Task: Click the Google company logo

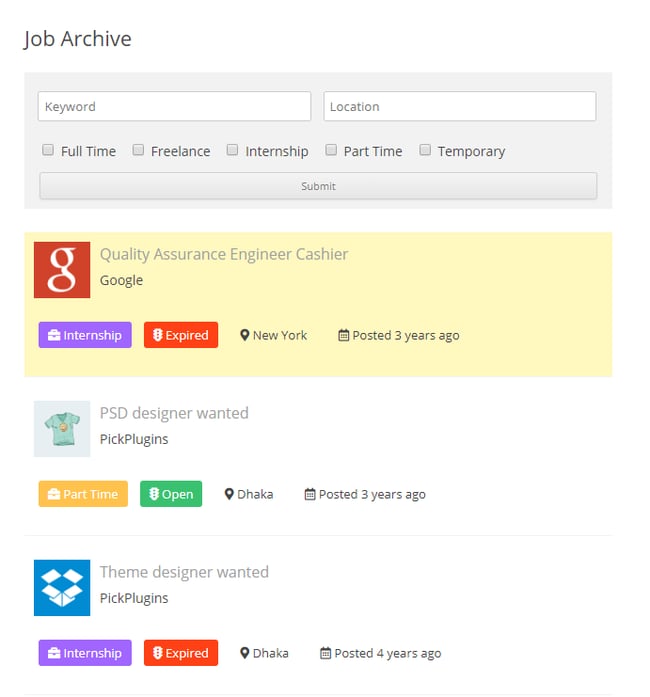Action: point(62,270)
